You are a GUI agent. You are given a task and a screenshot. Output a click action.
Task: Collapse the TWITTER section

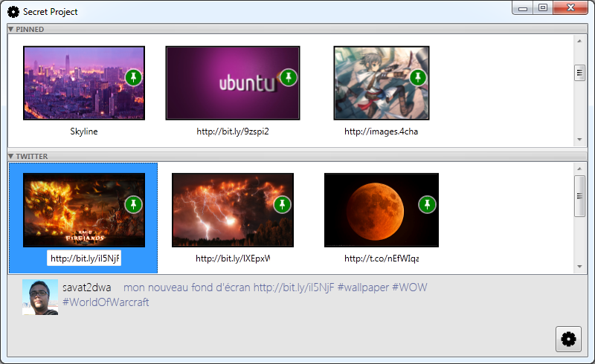click(10, 156)
